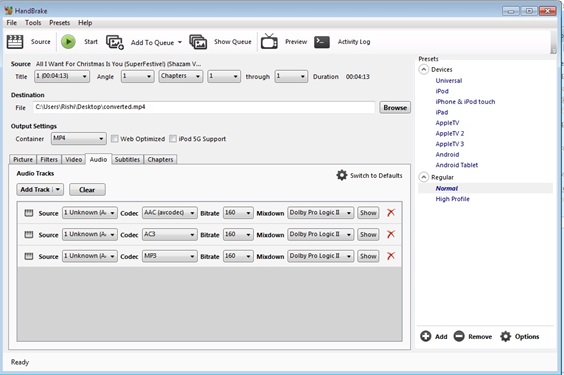
Task: Open the File menu
Action: 12,23
